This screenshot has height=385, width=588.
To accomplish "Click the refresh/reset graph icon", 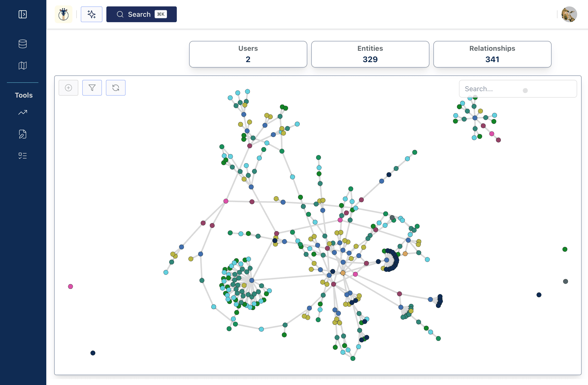I will (x=116, y=88).
